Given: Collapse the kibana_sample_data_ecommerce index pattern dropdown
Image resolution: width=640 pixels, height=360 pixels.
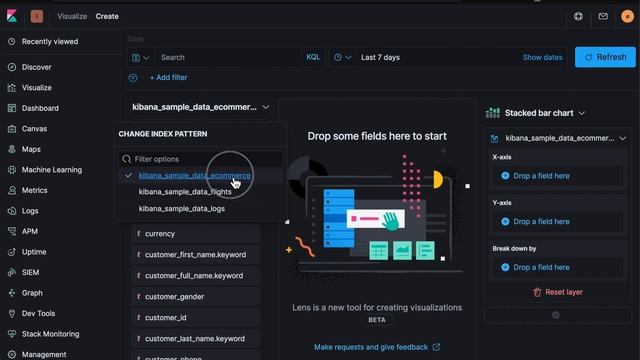Looking at the screenshot, I should pos(200,107).
